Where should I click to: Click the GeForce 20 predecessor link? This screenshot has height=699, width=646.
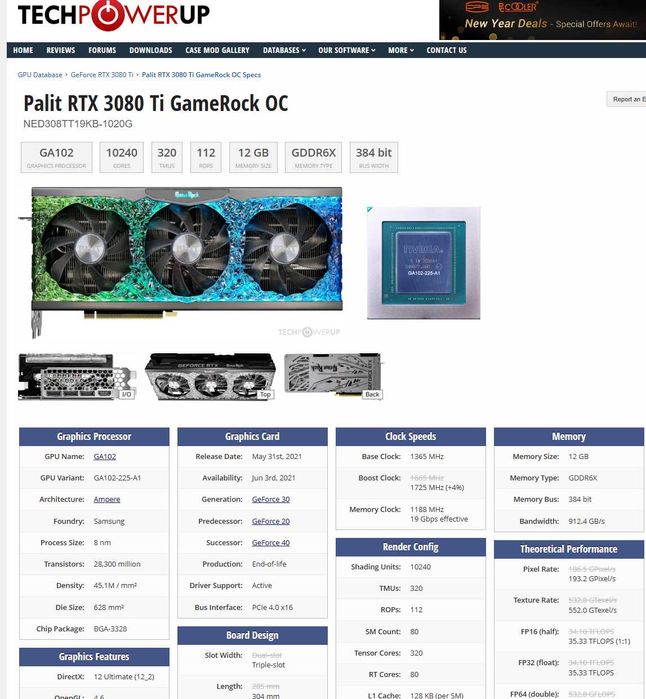click(271, 521)
